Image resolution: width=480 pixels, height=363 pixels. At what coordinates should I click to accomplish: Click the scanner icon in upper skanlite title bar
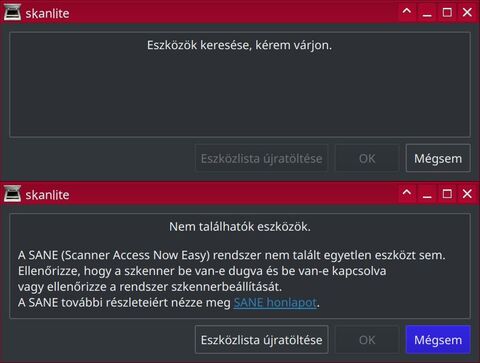pyautogui.click(x=12, y=13)
